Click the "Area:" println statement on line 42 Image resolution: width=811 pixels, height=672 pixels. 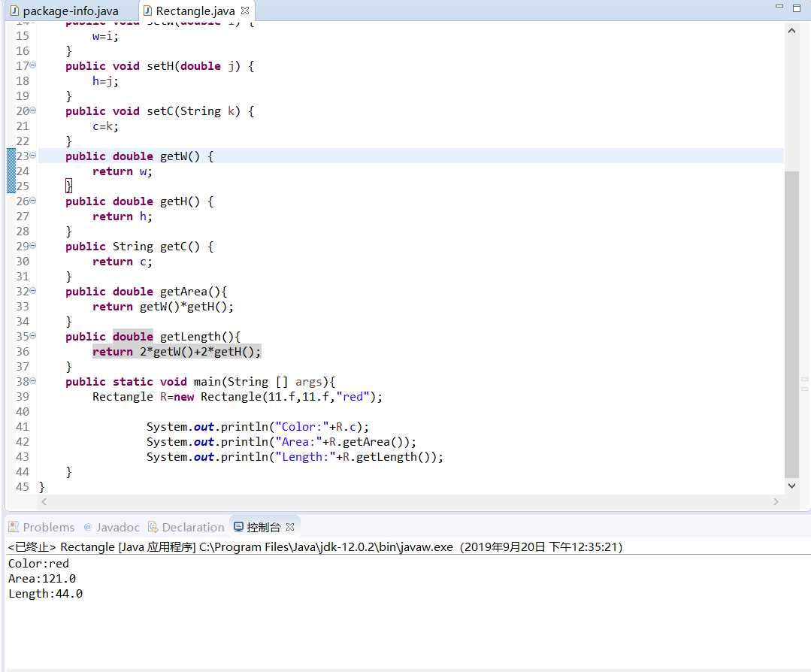[281, 442]
